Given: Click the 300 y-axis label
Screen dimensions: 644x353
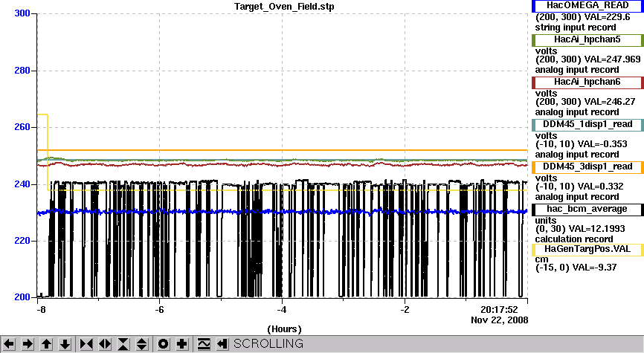Looking at the screenshot, I should [22, 13].
